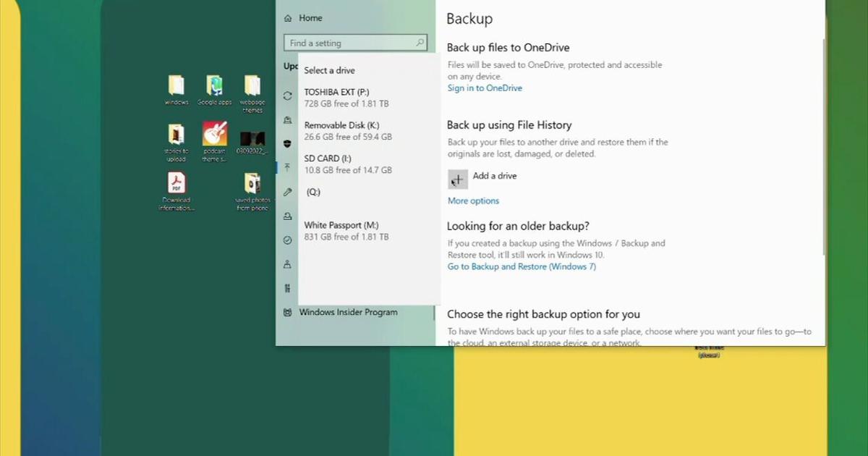Open stories to upload desktop folder

[x=176, y=143]
